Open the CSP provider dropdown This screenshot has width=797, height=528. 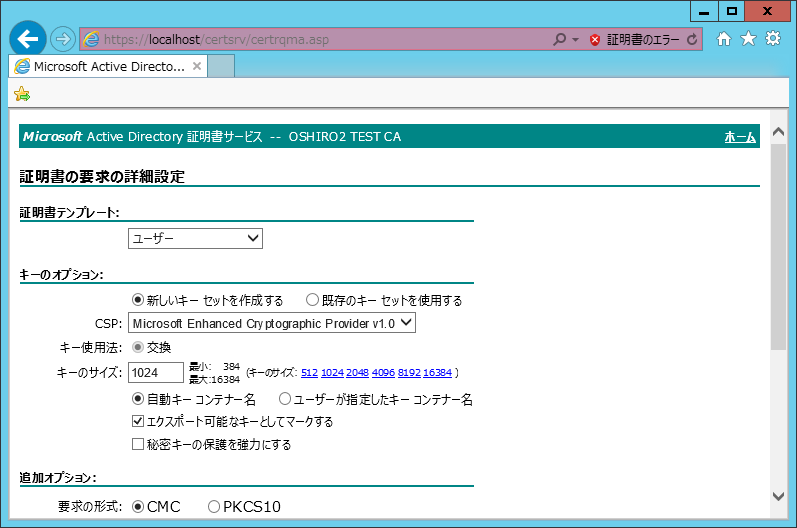point(271,323)
